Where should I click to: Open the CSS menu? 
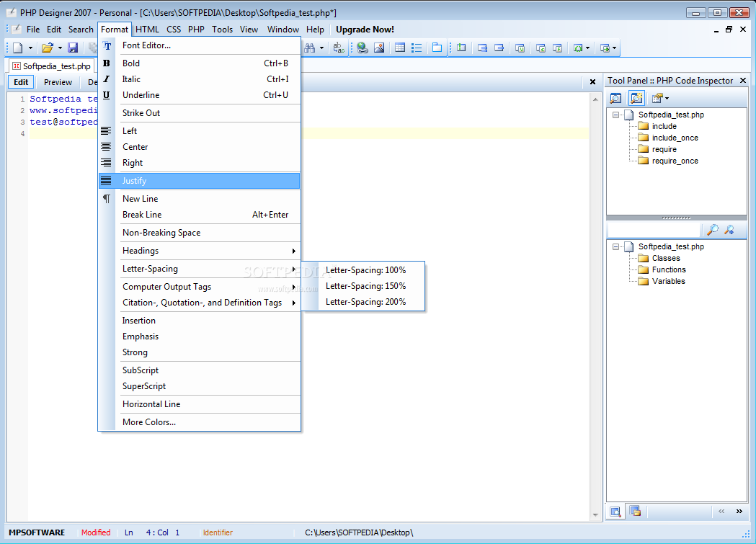174,30
